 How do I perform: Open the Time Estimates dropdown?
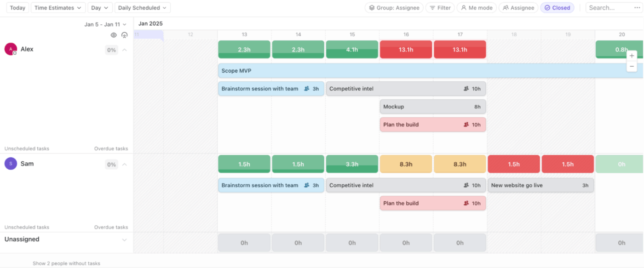58,7
